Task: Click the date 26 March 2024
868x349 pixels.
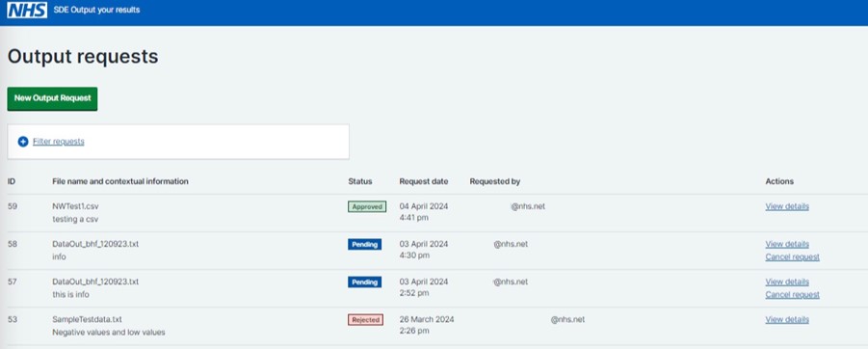Action: click(426, 320)
